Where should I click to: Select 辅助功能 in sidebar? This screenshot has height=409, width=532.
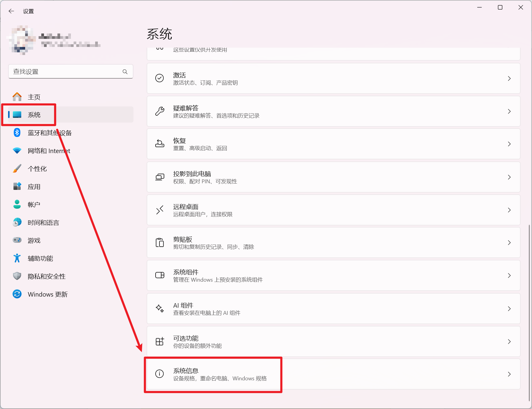tap(71, 258)
